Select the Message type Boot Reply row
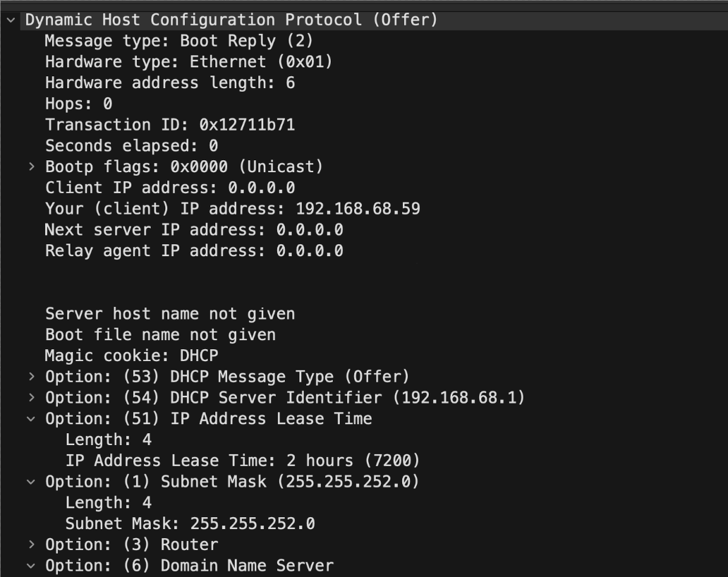The image size is (728, 577). [x=178, y=41]
